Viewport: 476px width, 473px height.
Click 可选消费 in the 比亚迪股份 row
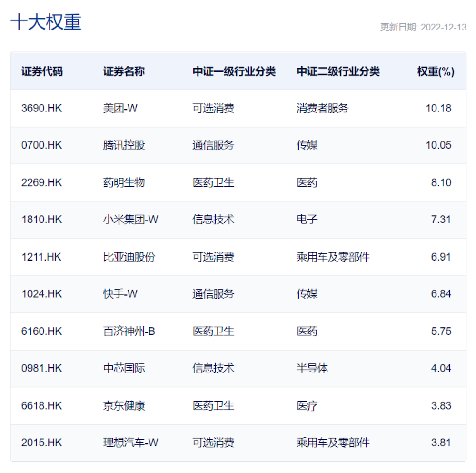213,257
